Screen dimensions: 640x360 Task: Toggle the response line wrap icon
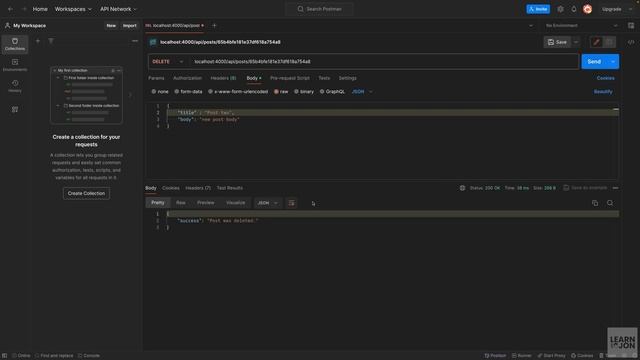(291, 203)
